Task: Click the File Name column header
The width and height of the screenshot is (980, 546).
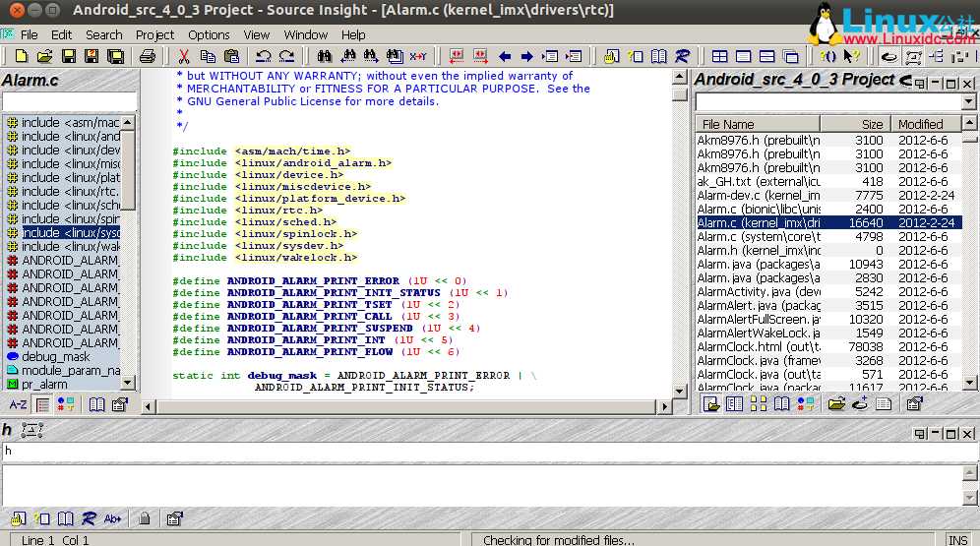Action: click(758, 124)
